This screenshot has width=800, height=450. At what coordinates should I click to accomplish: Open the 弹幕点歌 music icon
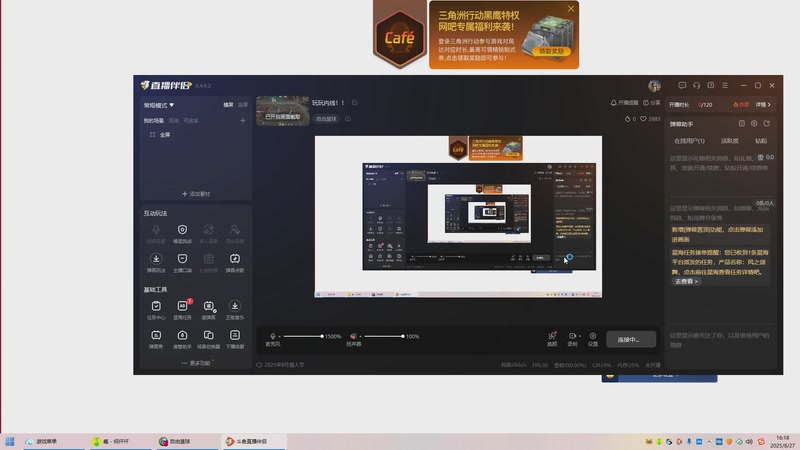pos(235,259)
